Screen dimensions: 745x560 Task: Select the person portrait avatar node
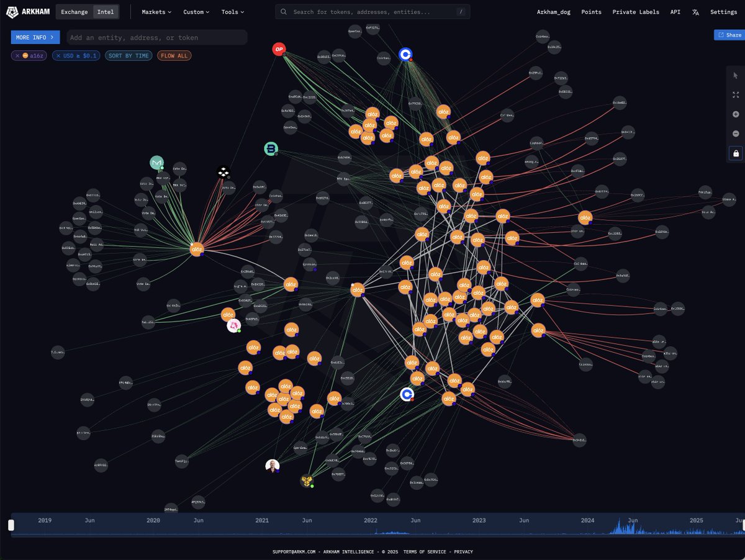[x=272, y=466]
